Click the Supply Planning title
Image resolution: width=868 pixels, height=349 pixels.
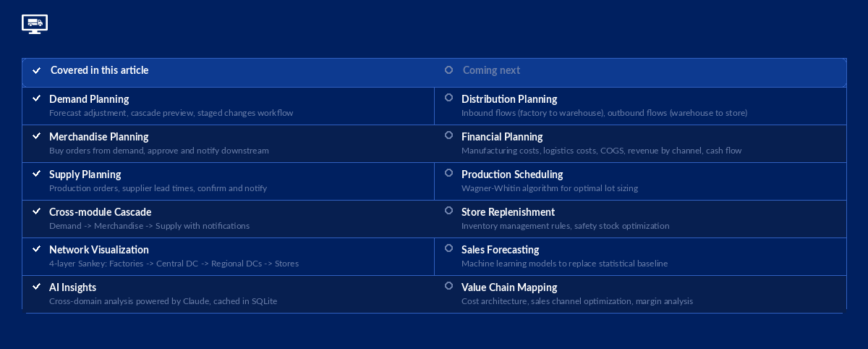coord(85,174)
